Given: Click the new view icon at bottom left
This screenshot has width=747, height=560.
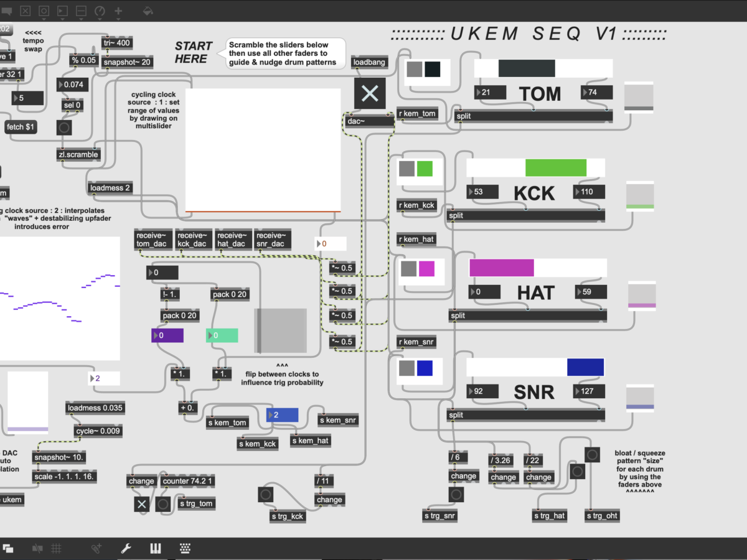Looking at the screenshot, I should [8, 548].
